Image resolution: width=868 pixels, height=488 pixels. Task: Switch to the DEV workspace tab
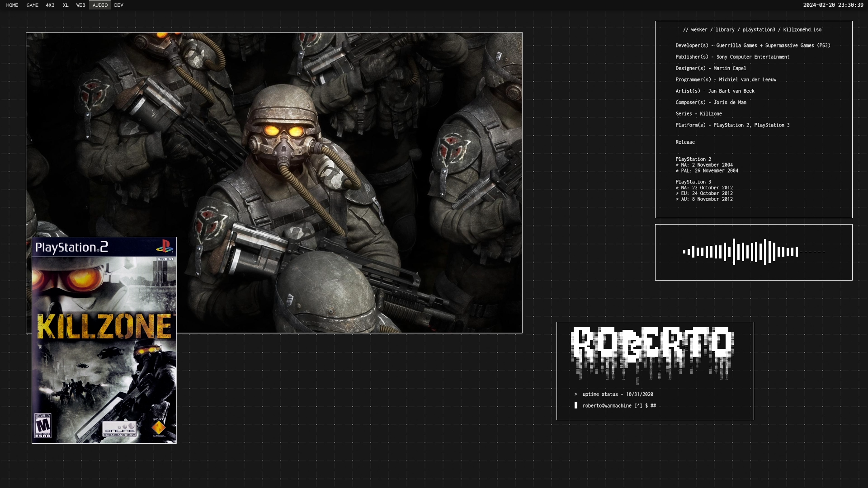[x=119, y=5]
